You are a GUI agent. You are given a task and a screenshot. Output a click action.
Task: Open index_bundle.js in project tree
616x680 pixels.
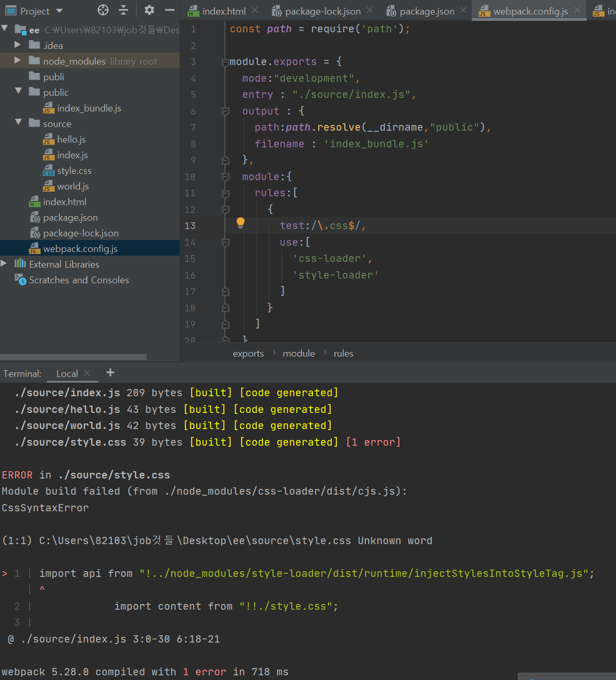point(89,108)
